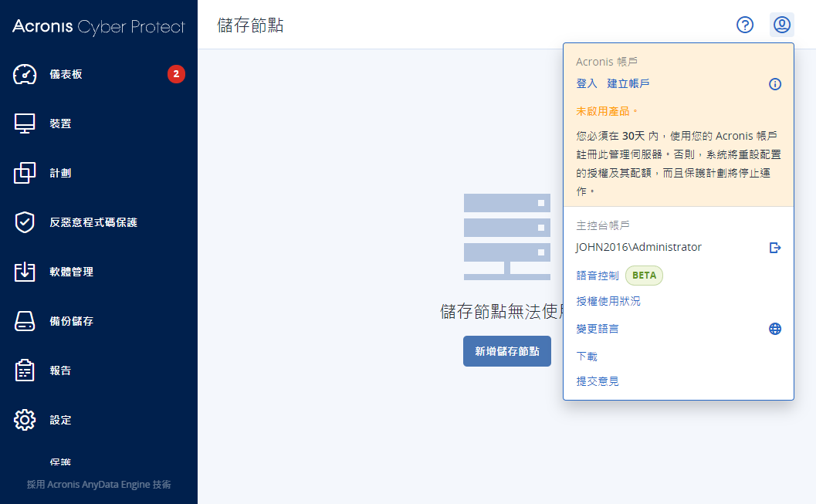The image size is (816, 504).
Task: Click the Acronis 帳戶 section label
Action: 606,62
